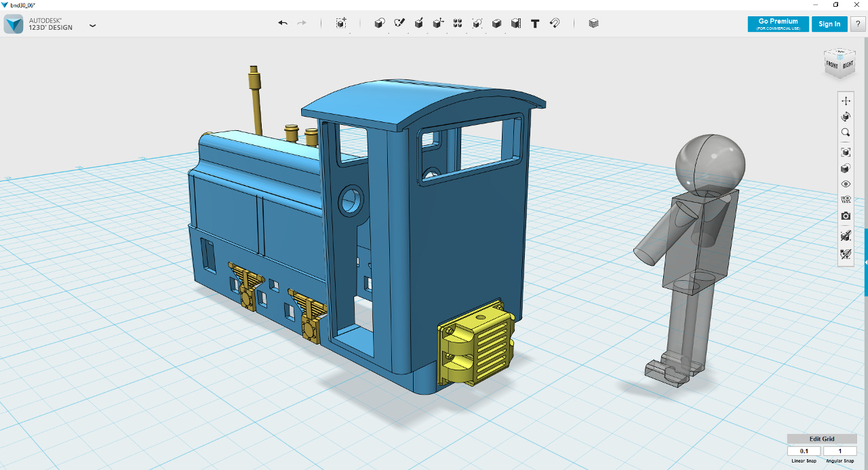The width and height of the screenshot is (868, 470).
Task: Expand the side panel arrow at right edge
Action: tap(866, 262)
